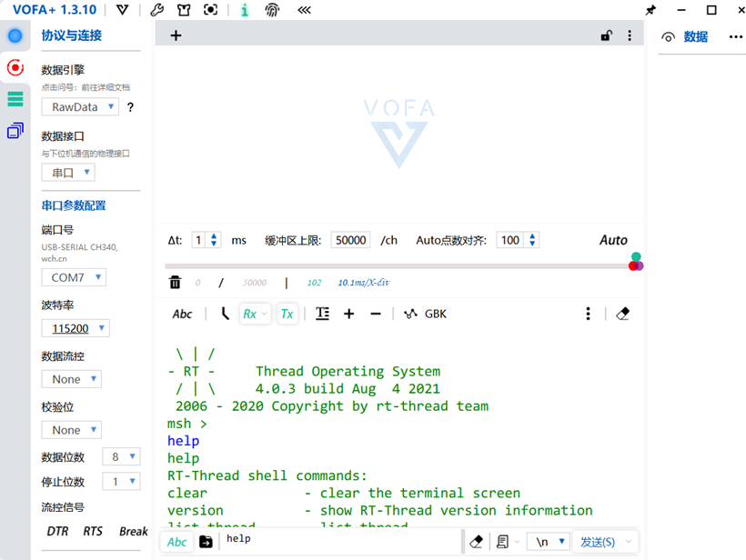Toggle Tx display in console toolbar

pos(287,313)
